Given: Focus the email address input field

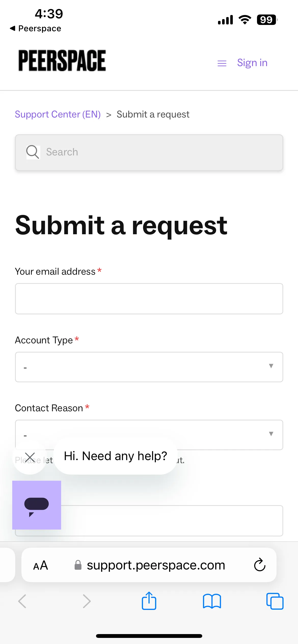Looking at the screenshot, I should tap(149, 299).
